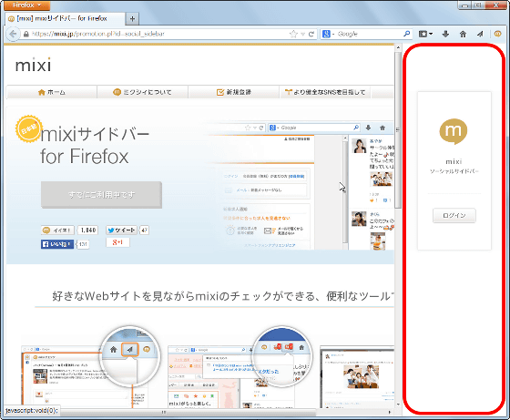Viewport: 510px width, 420px height.
Task: Bookmark this page with the star icon
Action: [293, 34]
